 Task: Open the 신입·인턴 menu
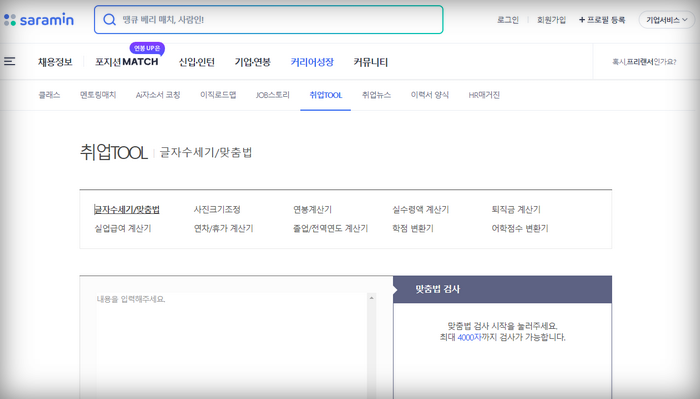(196, 62)
